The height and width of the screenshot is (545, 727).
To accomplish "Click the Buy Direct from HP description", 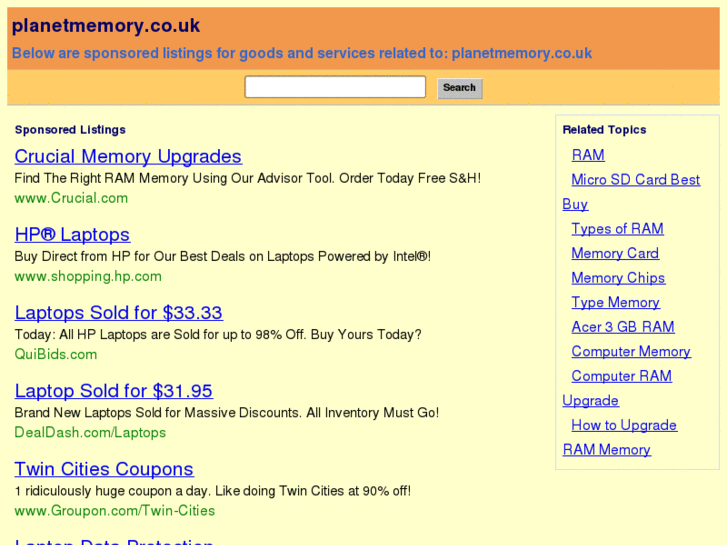I will tap(223, 256).
